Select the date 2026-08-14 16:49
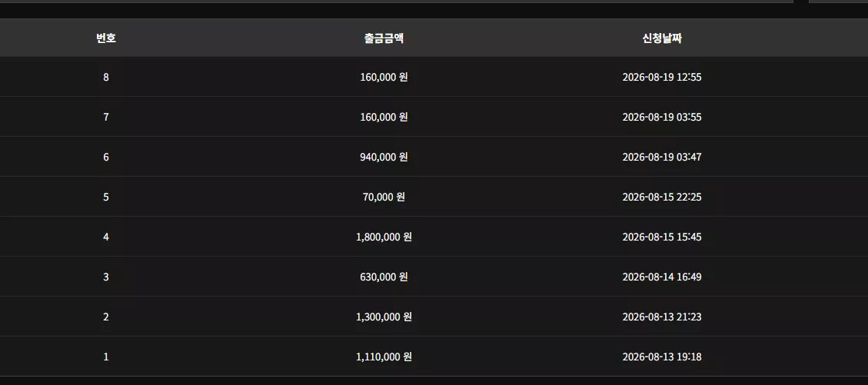Screen dimensions: 868x385 tap(661, 277)
